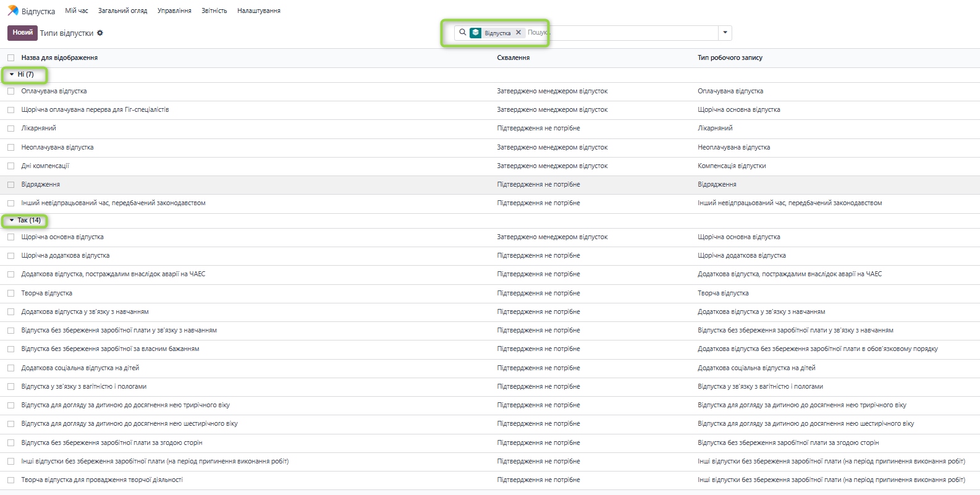Tick checkbox for Щорічна додаткова відпустка
The image size is (980, 495).
tap(11, 255)
